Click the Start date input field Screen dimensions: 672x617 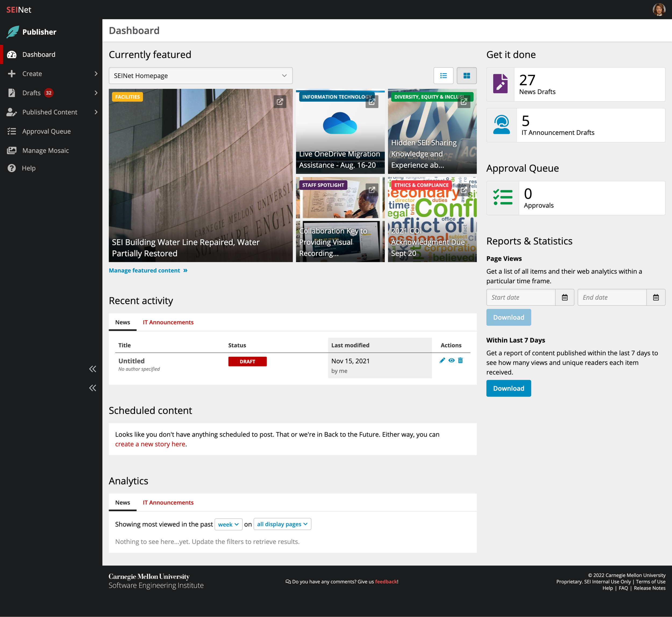point(520,297)
